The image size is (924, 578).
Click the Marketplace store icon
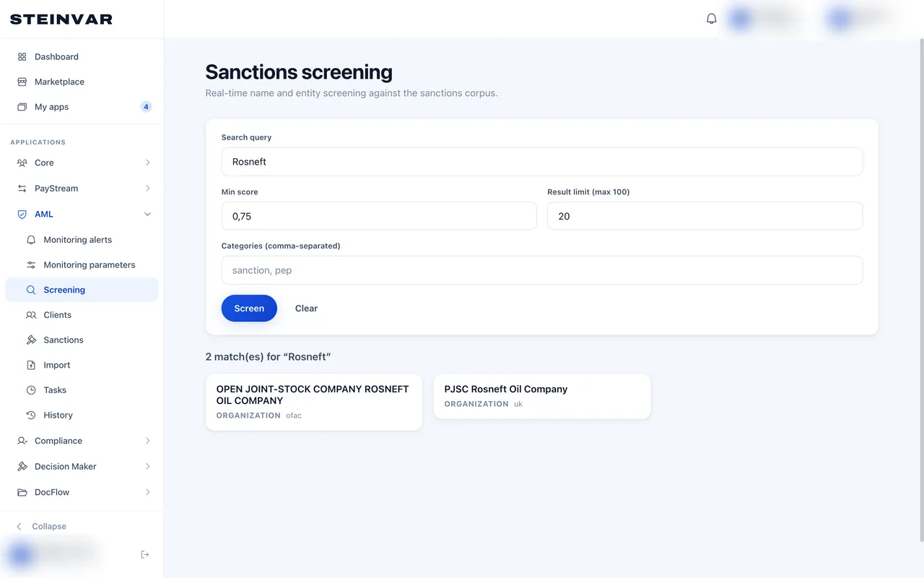(22, 82)
